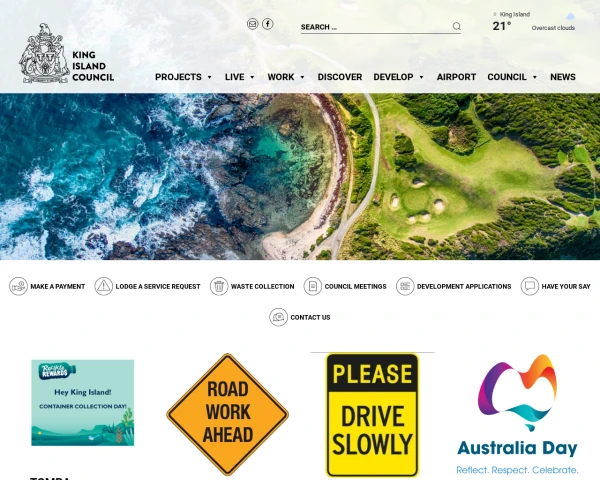
Task: Expand the Projects dropdown menu
Action: coord(183,77)
